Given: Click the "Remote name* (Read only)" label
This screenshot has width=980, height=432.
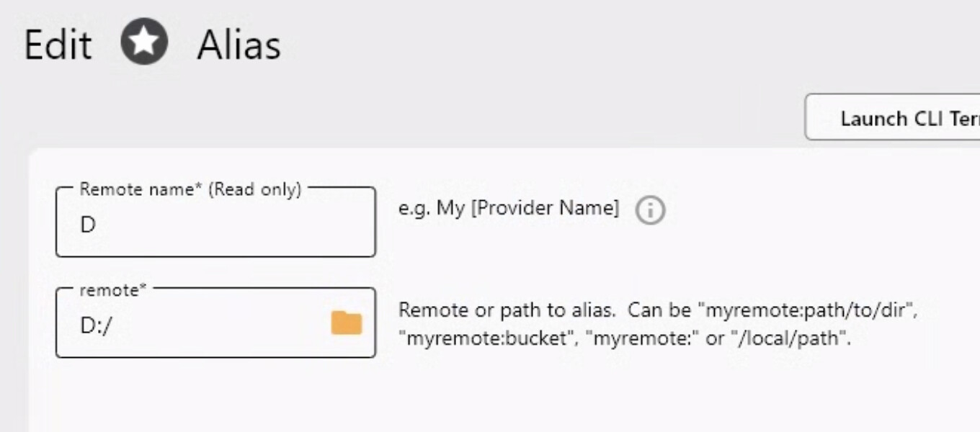Looking at the screenshot, I should (190, 189).
